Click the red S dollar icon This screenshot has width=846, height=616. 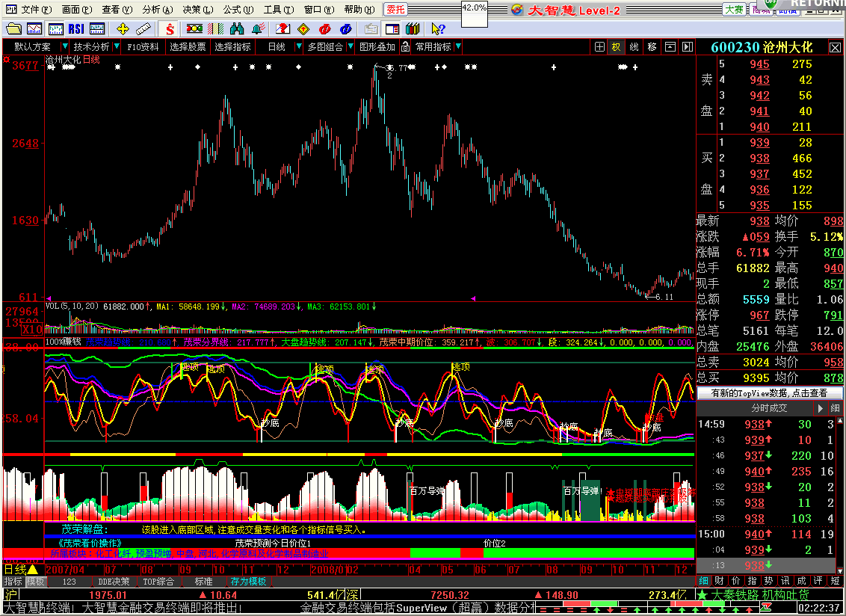(170, 28)
